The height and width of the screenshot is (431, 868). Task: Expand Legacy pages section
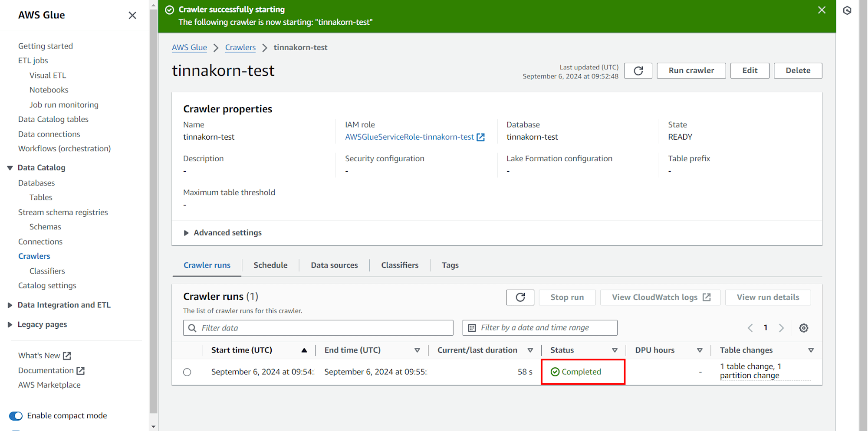click(x=10, y=325)
